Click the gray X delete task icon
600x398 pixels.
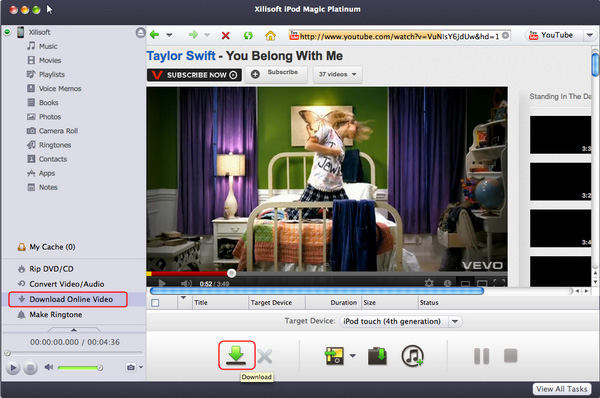(x=265, y=357)
